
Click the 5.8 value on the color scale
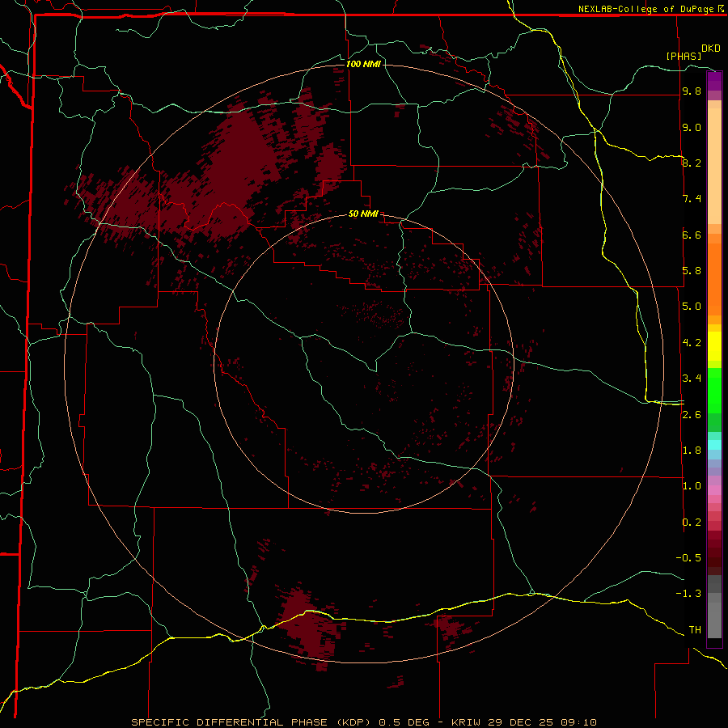pyautogui.click(x=692, y=271)
